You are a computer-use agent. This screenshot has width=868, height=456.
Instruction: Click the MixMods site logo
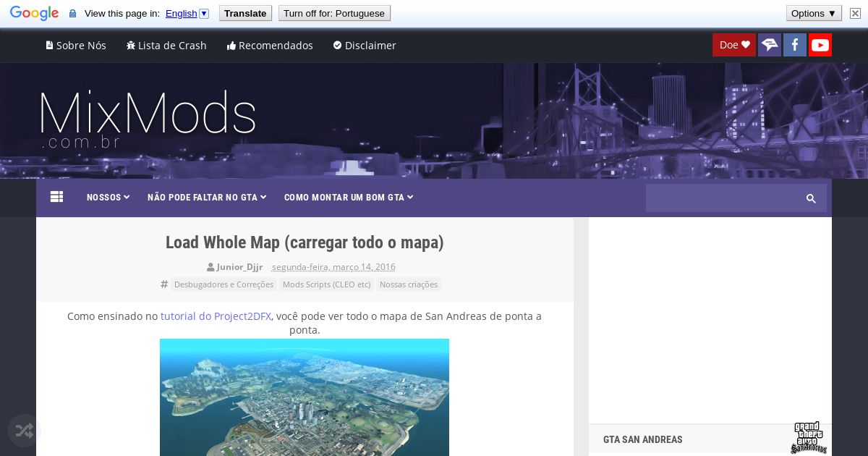(148, 119)
